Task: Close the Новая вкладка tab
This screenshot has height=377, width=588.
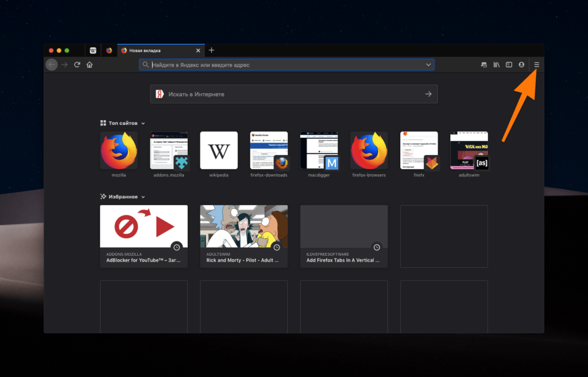Action: tap(198, 51)
